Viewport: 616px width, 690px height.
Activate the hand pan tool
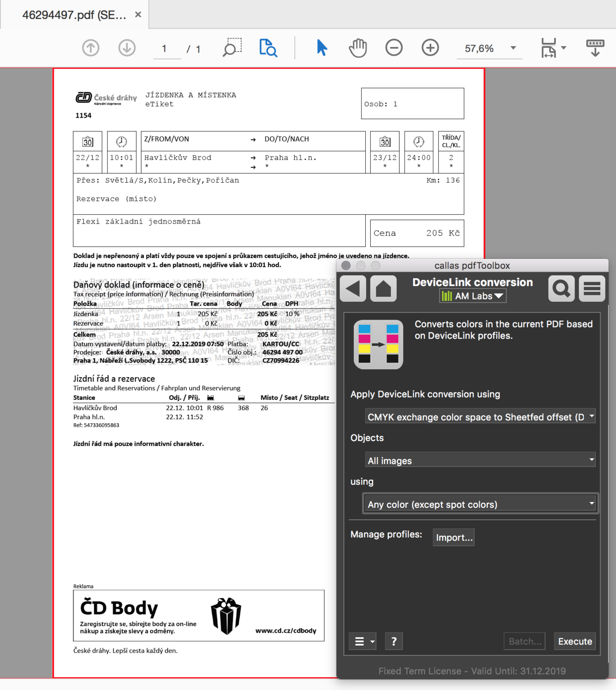tap(357, 48)
